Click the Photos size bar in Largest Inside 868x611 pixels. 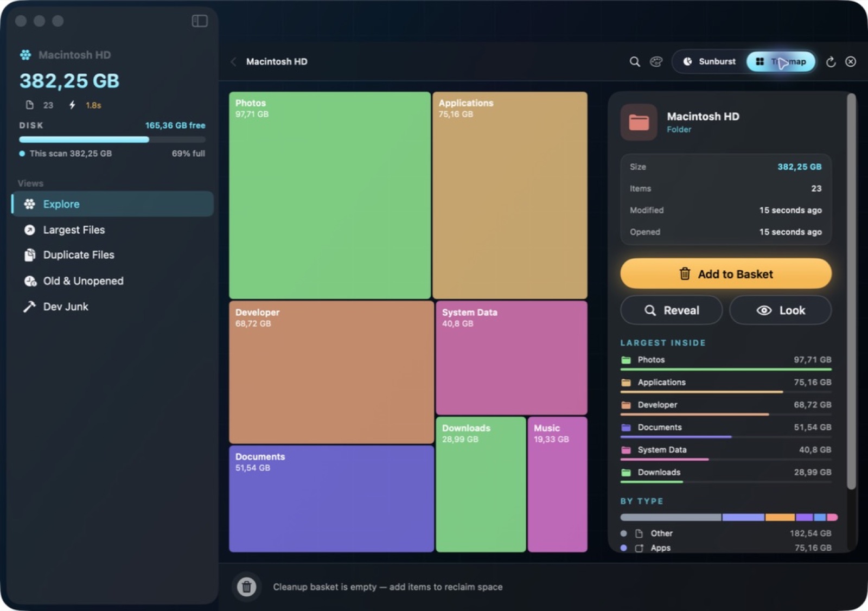coord(726,370)
